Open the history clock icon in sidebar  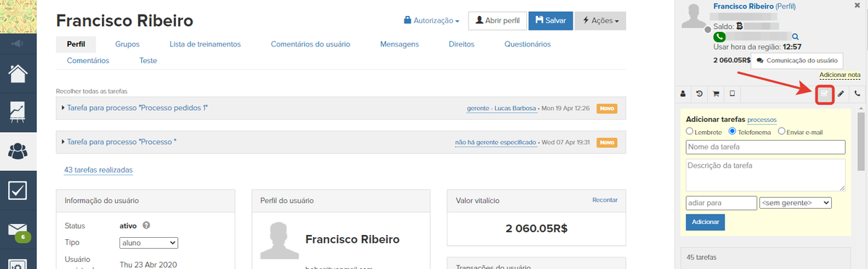[699, 94]
